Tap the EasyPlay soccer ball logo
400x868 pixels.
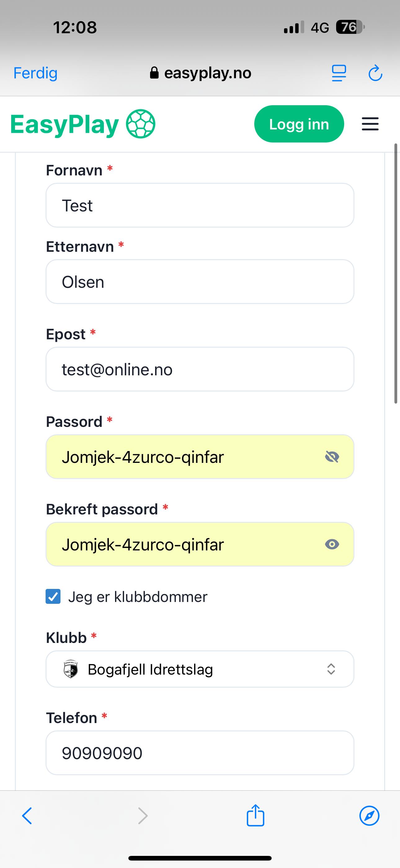pos(140,124)
